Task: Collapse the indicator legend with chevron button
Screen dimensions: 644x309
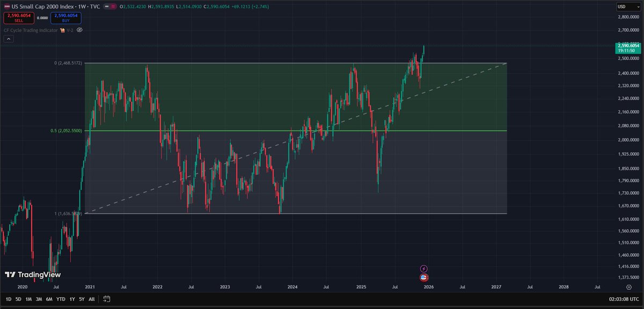Action: (x=9, y=40)
